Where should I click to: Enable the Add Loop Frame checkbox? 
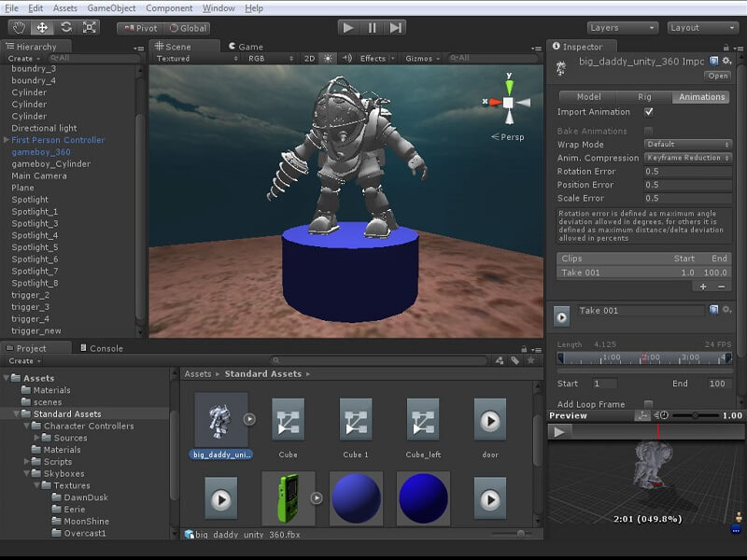click(649, 404)
